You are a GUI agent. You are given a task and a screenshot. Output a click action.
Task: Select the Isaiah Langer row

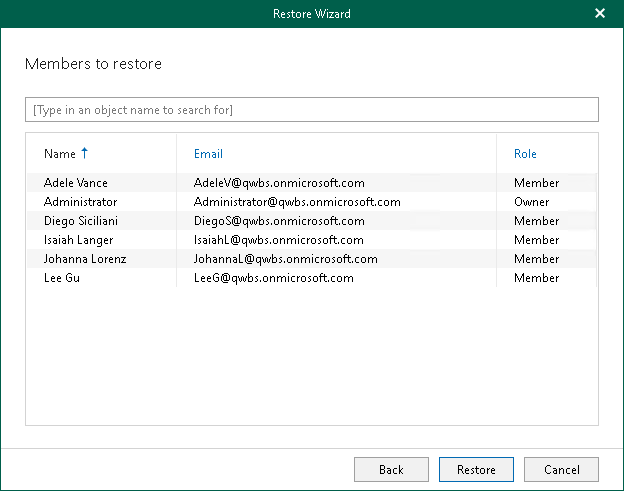[78, 240]
